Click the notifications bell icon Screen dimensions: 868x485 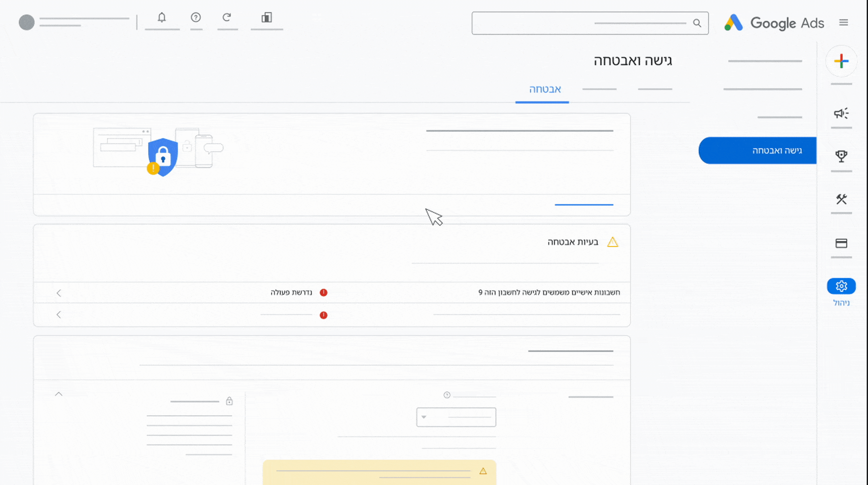(x=162, y=18)
